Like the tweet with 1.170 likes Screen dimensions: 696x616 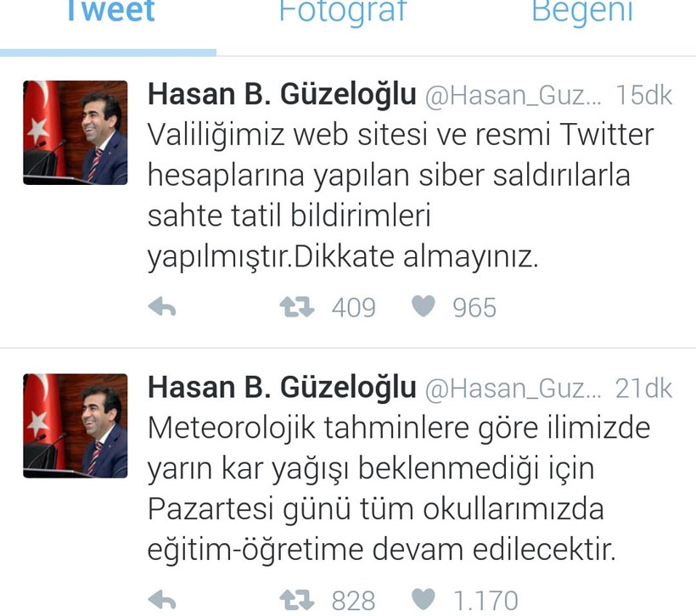coord(424,600)
